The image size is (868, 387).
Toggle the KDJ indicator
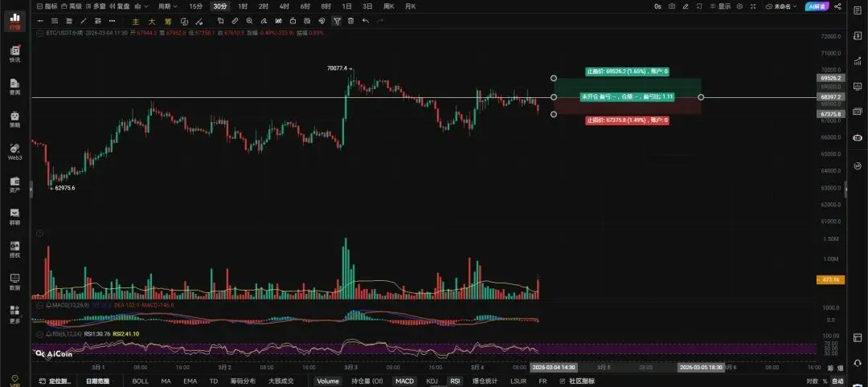pos(432,381)
